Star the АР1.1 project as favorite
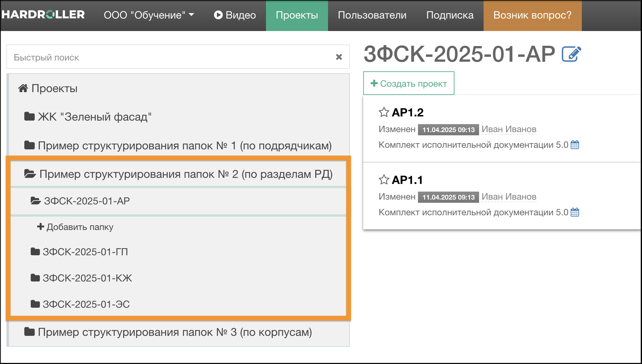Image resolution: width=642 pixels, height=364 pixels. (x=384, y=180)
